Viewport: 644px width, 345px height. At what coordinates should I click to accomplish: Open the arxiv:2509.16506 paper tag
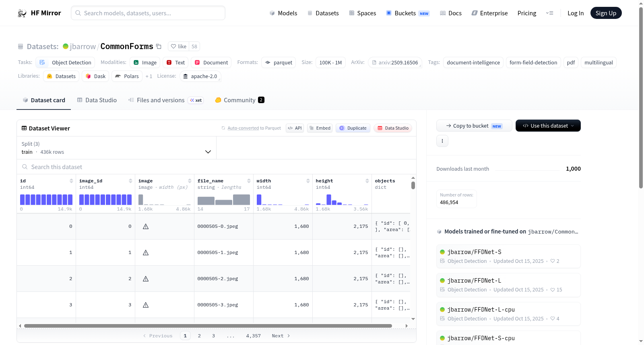coord(395,62)
